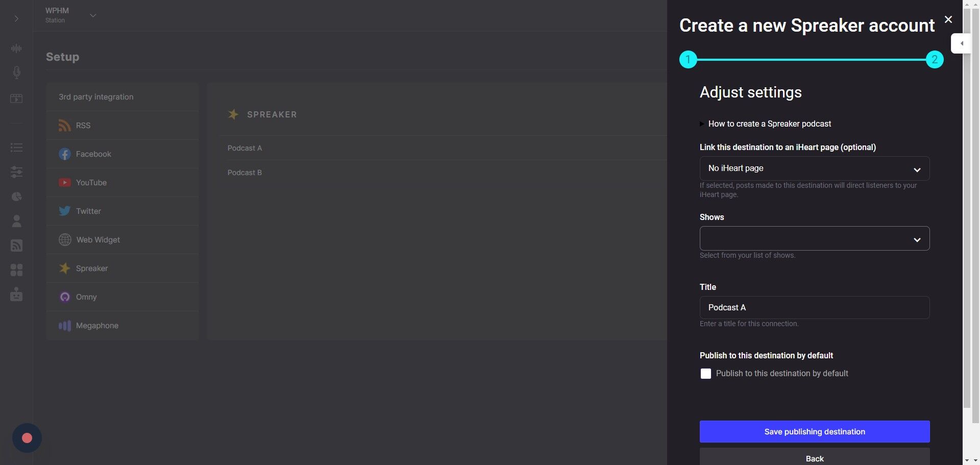Select Web Widget integration
Image resolution: width=980 pixels, height=465 pixels.
(x=122, y=240)
